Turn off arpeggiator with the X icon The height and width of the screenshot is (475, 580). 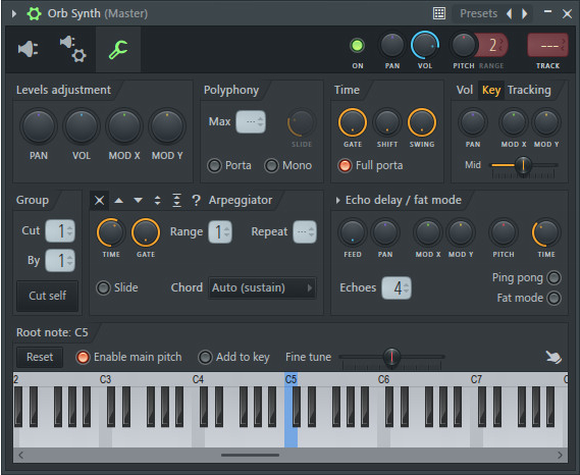tap(99, 201)
